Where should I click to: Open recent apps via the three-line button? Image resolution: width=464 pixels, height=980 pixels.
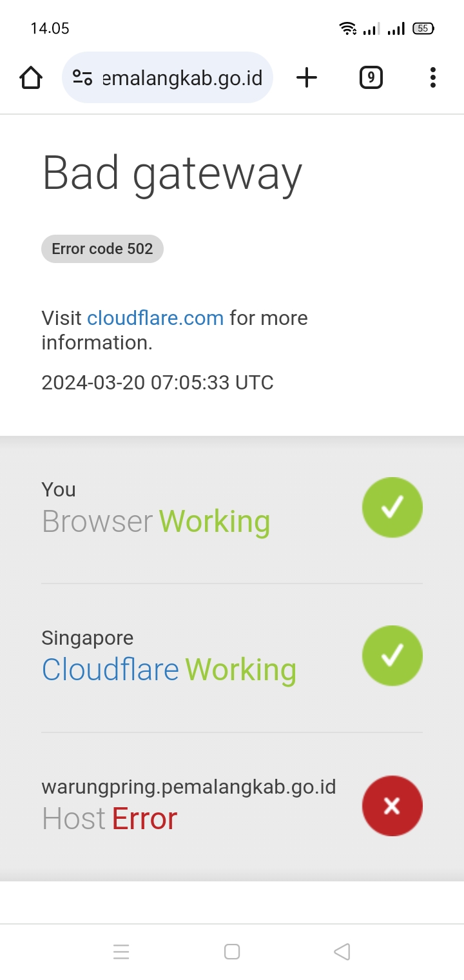tap(121, 952)
